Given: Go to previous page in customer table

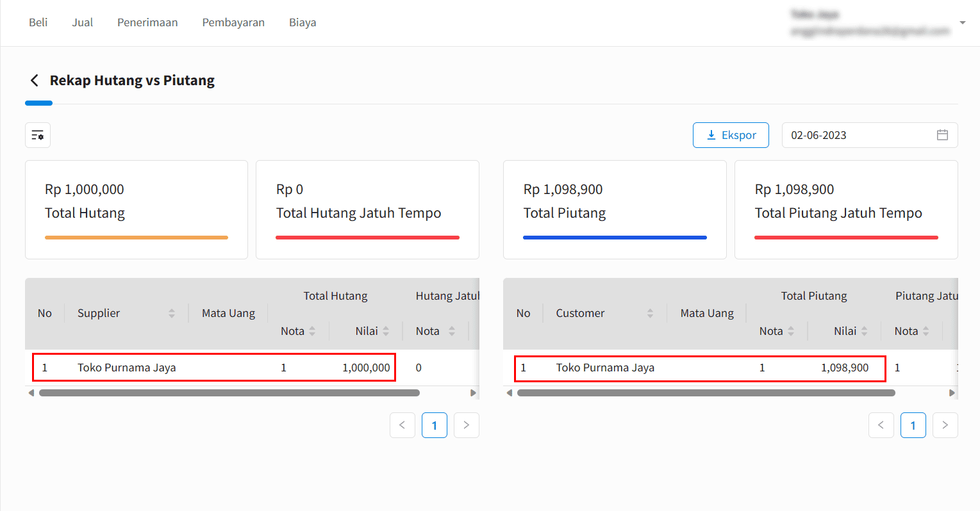Looking at the screenshot, I should point(881,425).
